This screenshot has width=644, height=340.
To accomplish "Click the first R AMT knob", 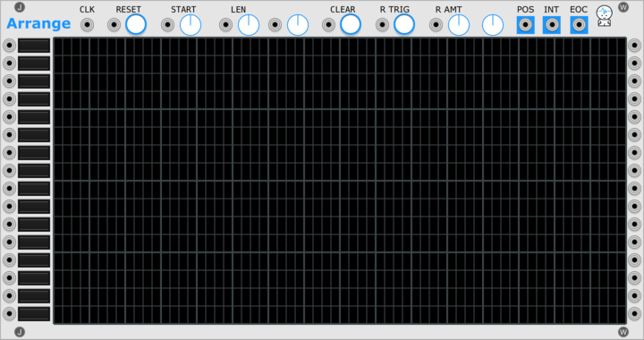I will (459, 25).
